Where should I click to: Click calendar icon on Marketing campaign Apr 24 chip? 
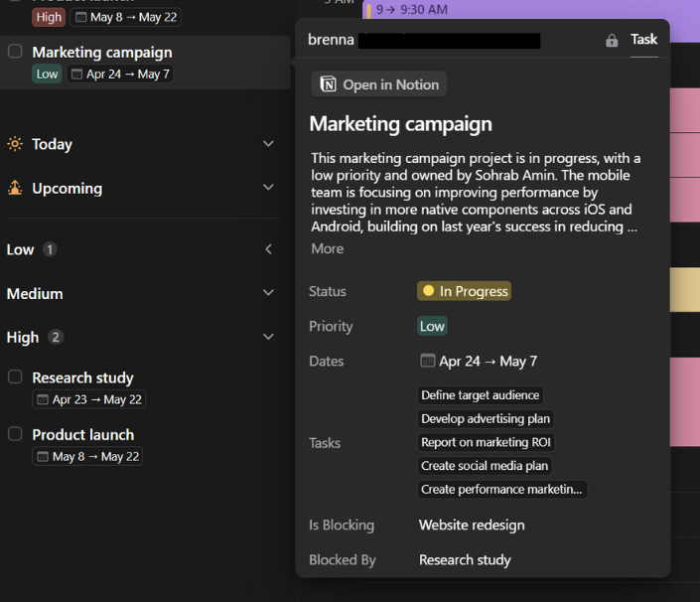[x=76, y=75]
